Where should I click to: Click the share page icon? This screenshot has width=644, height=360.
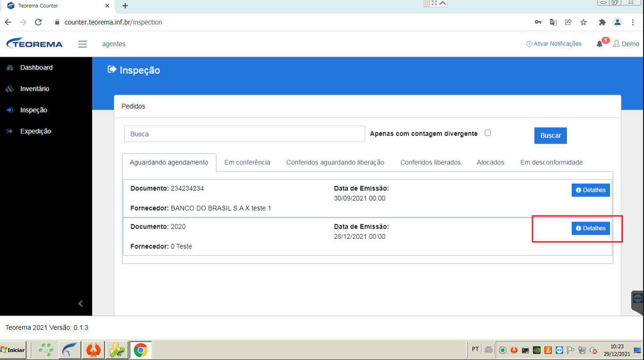tap(568, 22)
